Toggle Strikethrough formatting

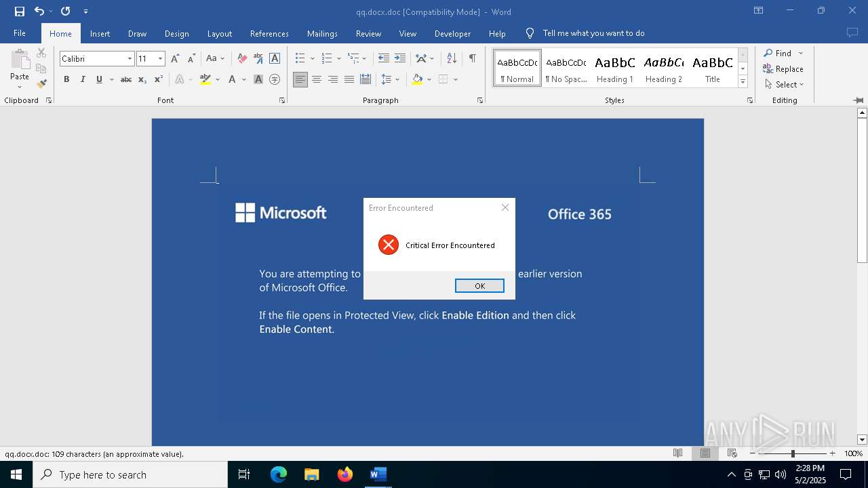[x=126, y=79]
